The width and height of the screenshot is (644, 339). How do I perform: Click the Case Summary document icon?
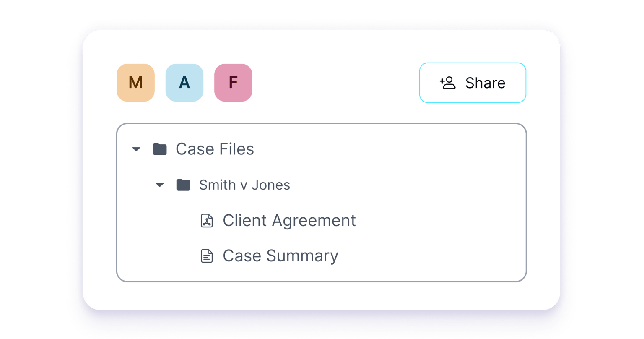pyautogui.click(x=207, y=256)
